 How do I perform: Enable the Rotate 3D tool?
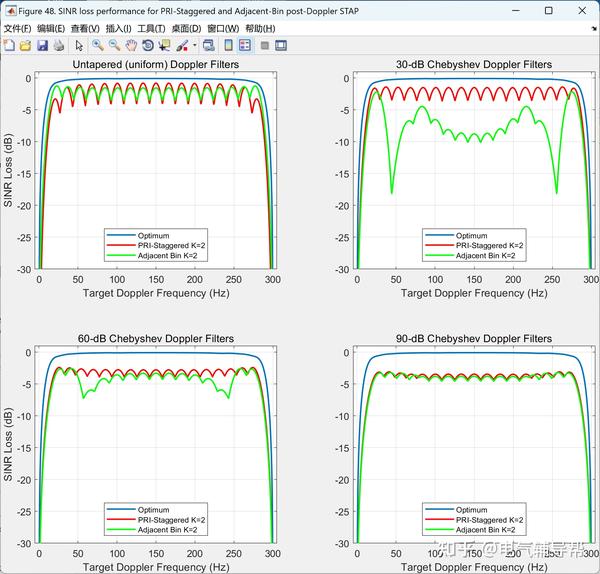148,46
